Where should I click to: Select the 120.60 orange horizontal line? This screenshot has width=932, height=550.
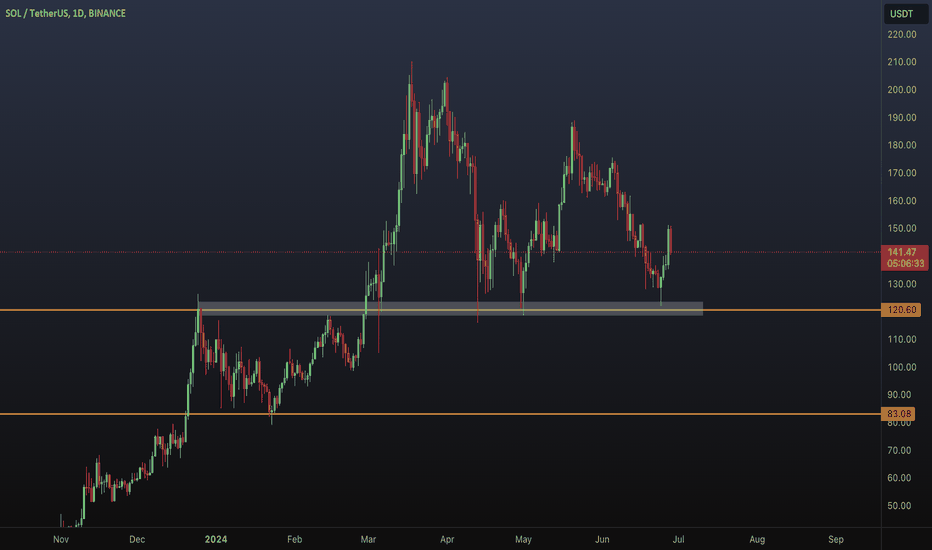point(440,310)
